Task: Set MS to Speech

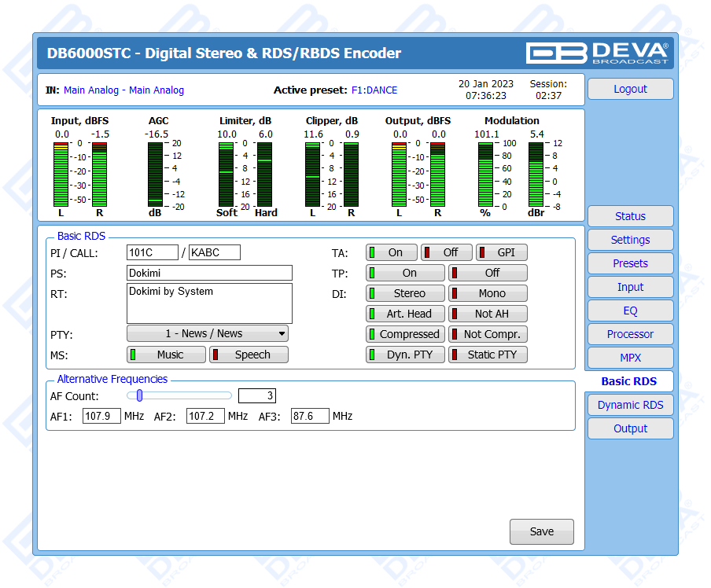Action: pyautogui.click(x=249, y=355)
